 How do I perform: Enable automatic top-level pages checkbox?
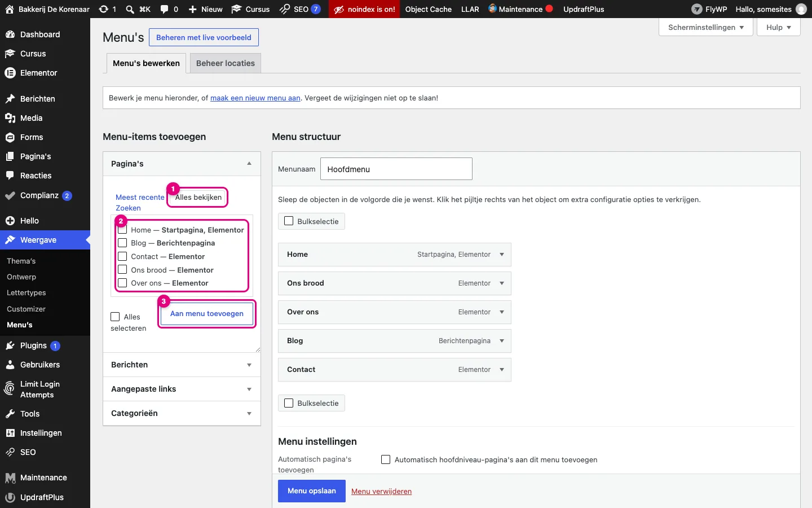(x=386, y=459)
